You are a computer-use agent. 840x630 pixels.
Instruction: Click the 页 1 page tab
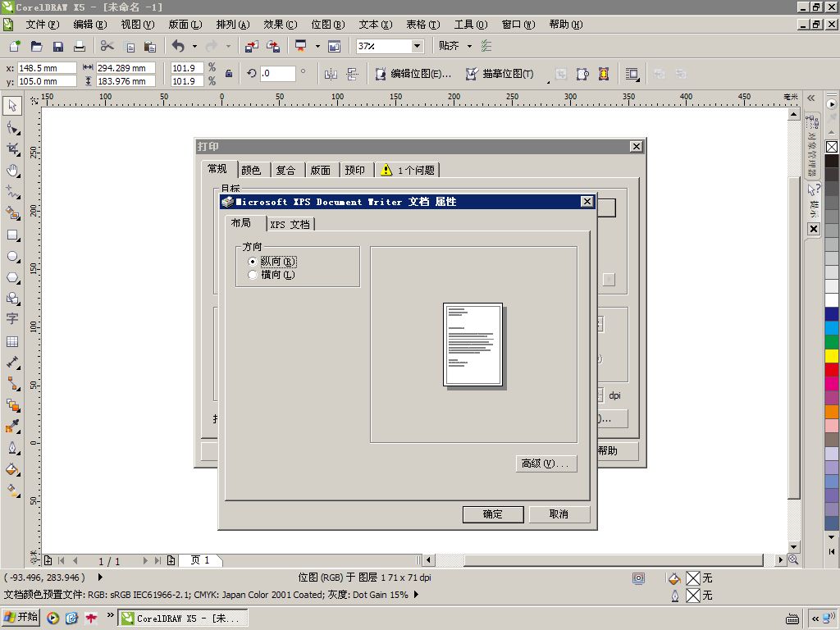[201, 559]
